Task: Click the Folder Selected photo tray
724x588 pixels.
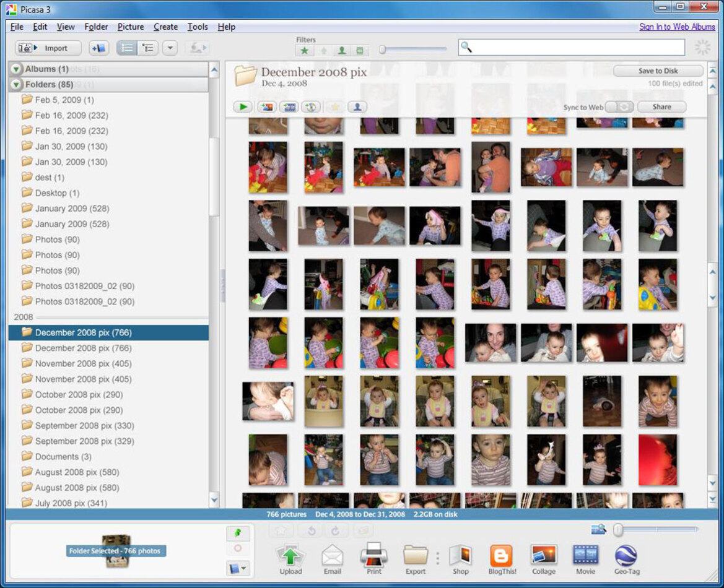Action: [x=116, y=551]
